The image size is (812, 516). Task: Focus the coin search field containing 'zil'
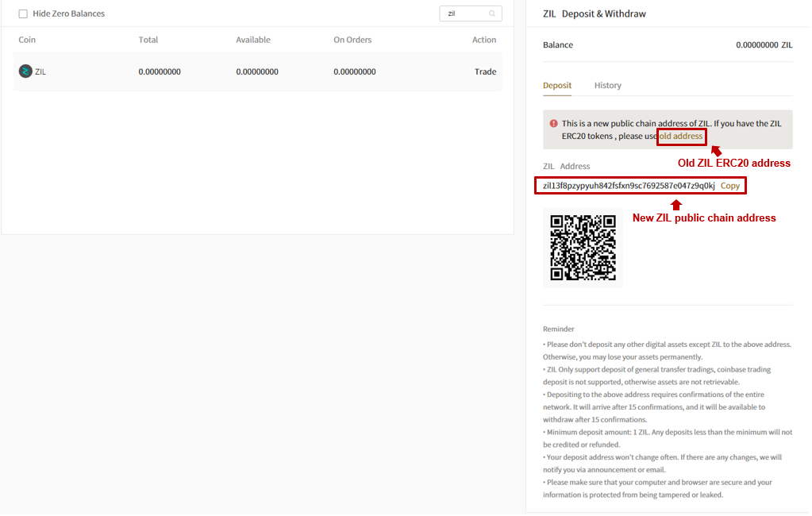(x=470, y=14)
